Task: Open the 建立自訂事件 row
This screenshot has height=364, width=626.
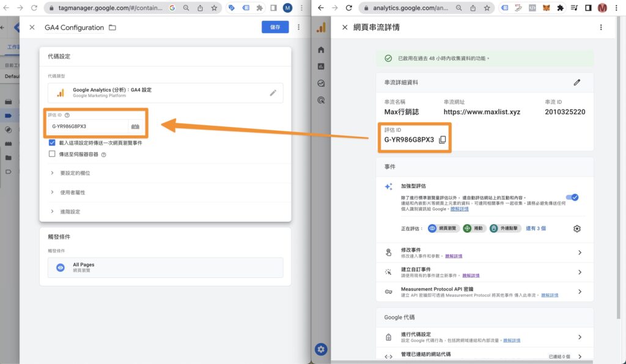Action: [485, 272]
